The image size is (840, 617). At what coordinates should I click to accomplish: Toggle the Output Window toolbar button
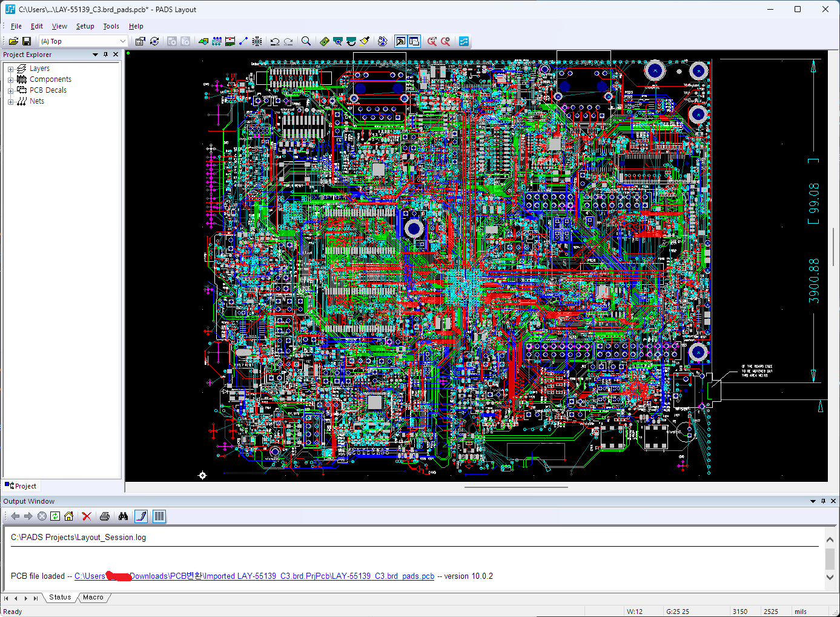click(414, 41)
